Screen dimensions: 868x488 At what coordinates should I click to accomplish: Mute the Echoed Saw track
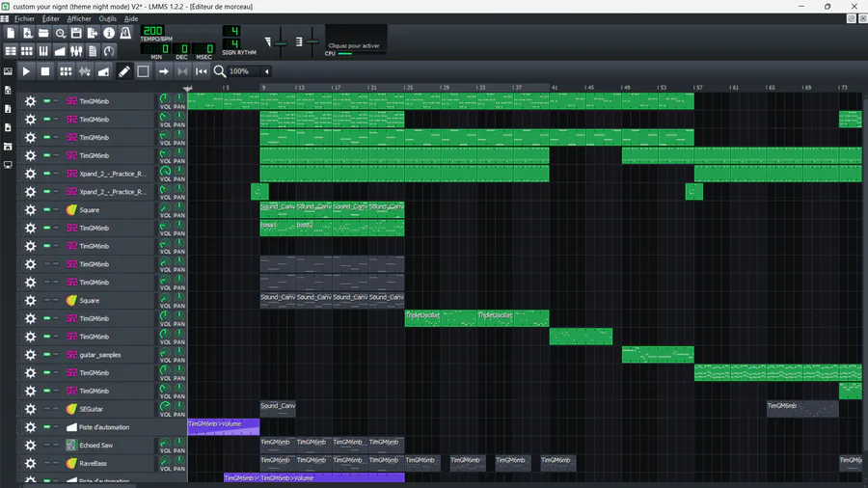click(47, 445)
